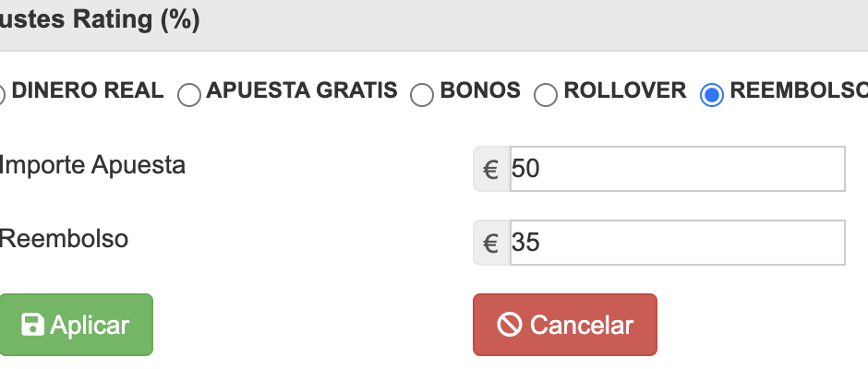Viewport: 868px width, 369px height.
Task: Focus the Reembolso field showing 35
Action: 678,243
